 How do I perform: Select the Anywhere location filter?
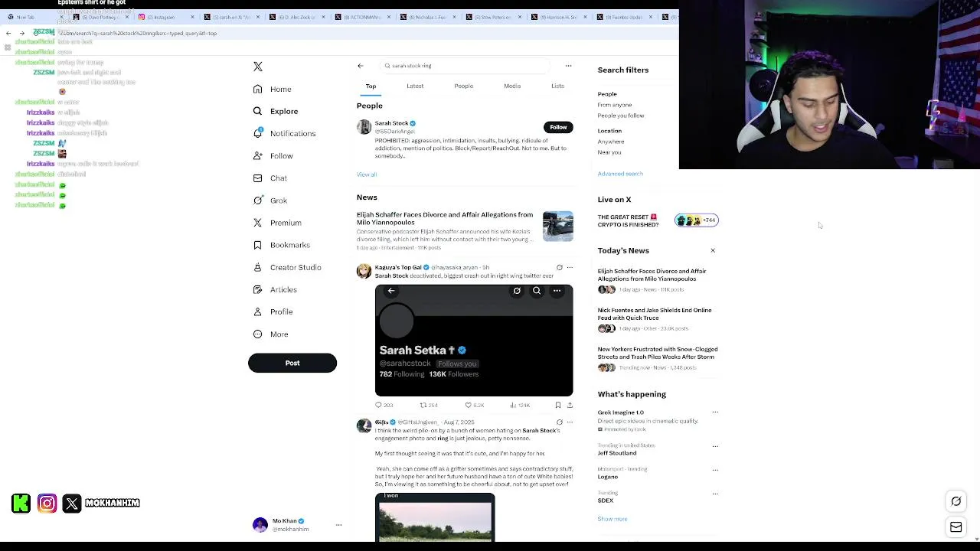tap(611, 142)
